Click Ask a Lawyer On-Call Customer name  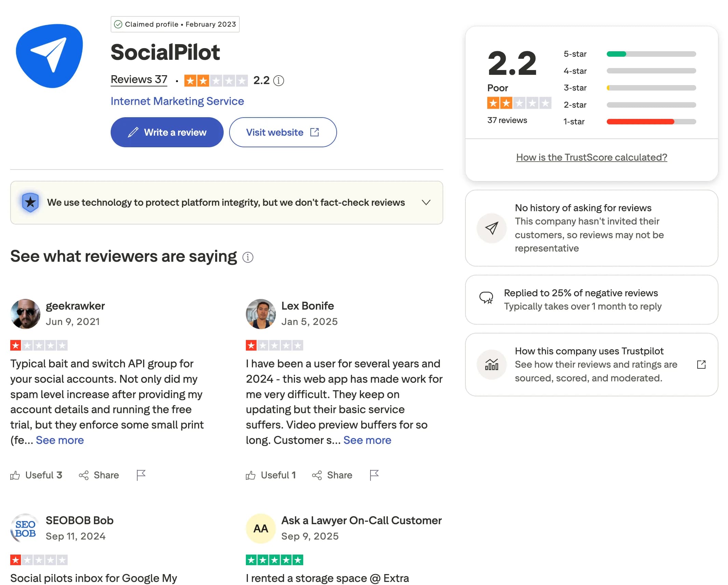(x=362, y=520)
